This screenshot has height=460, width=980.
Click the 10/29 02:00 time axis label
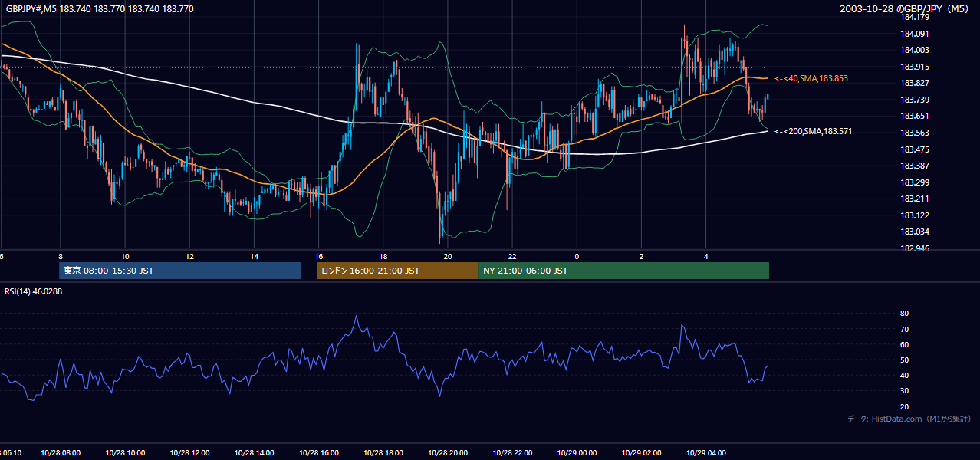pos(641,453)
